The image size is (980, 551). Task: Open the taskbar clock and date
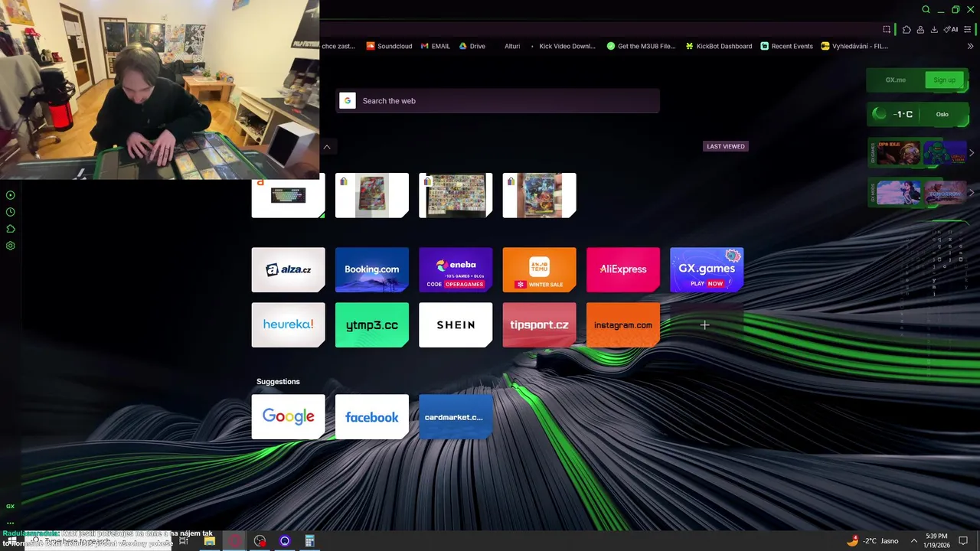pos(937,541)
